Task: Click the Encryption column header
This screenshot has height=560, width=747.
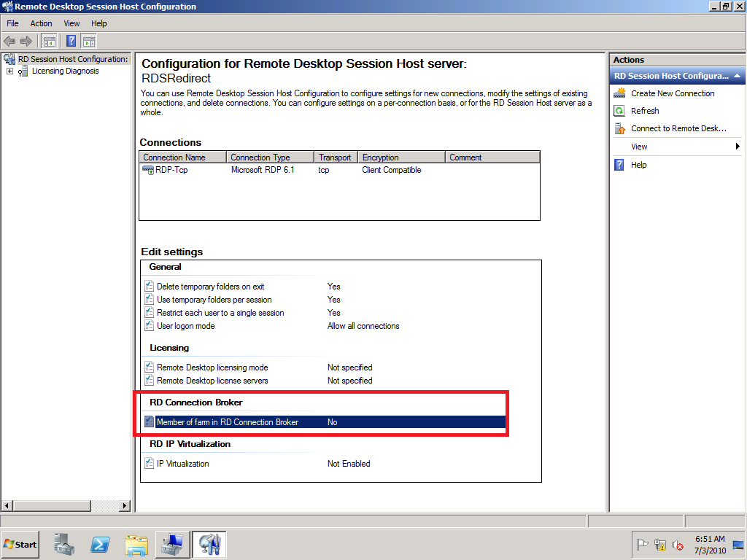Action: [402, 157]
